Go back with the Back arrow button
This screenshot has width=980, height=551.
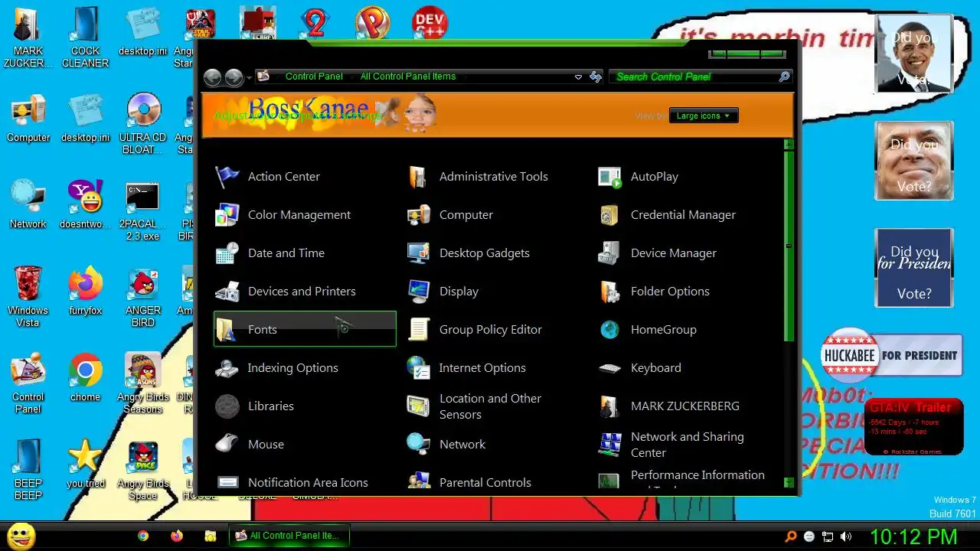click(x=213, y=77)
